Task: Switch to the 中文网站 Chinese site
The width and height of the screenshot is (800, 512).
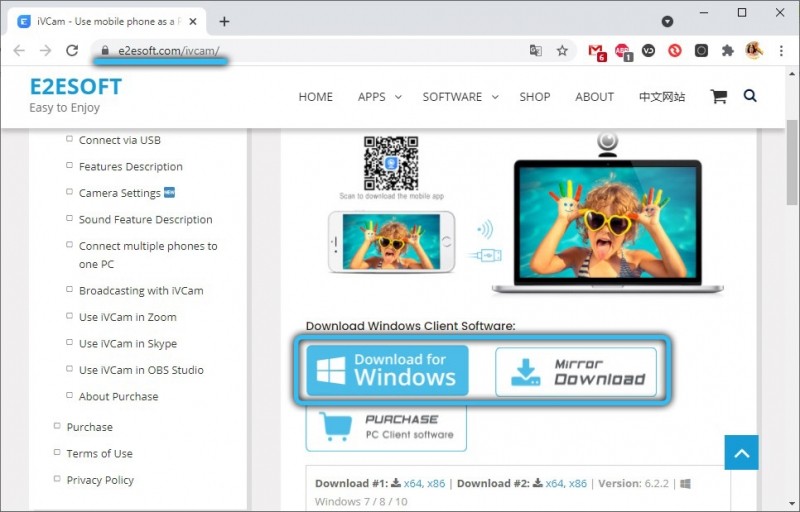Action: pos(662,97)
